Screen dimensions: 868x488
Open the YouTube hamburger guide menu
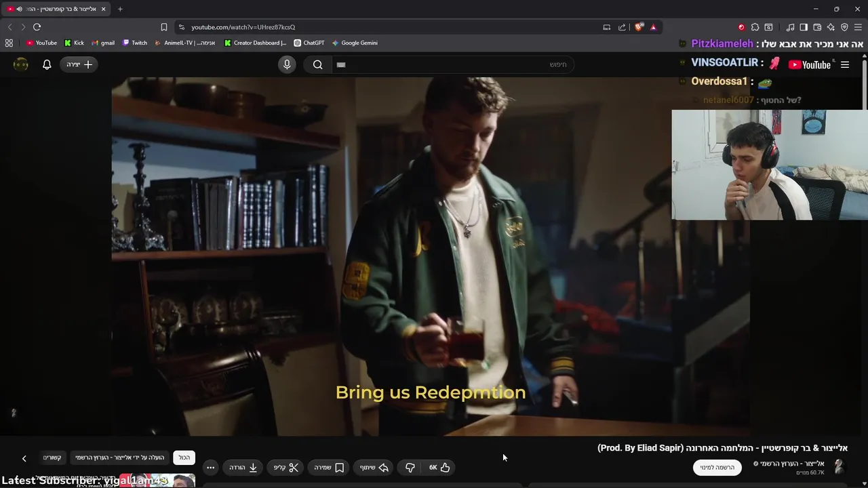tap(845, 64)
